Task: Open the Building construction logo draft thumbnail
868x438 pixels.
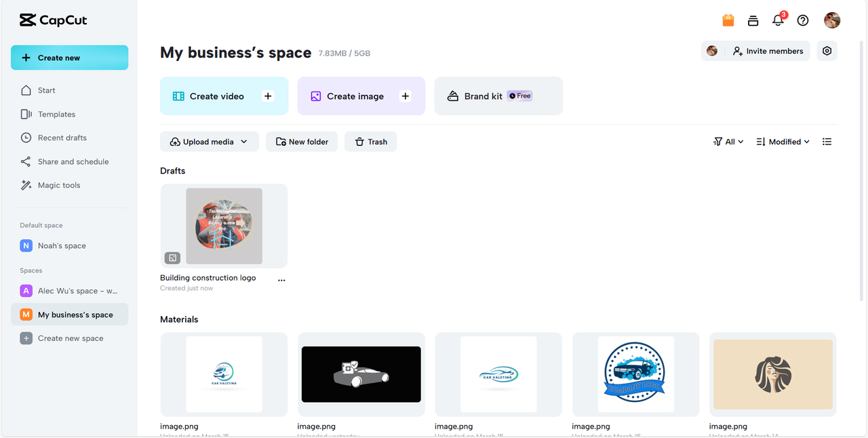Action: coord(224,226)
